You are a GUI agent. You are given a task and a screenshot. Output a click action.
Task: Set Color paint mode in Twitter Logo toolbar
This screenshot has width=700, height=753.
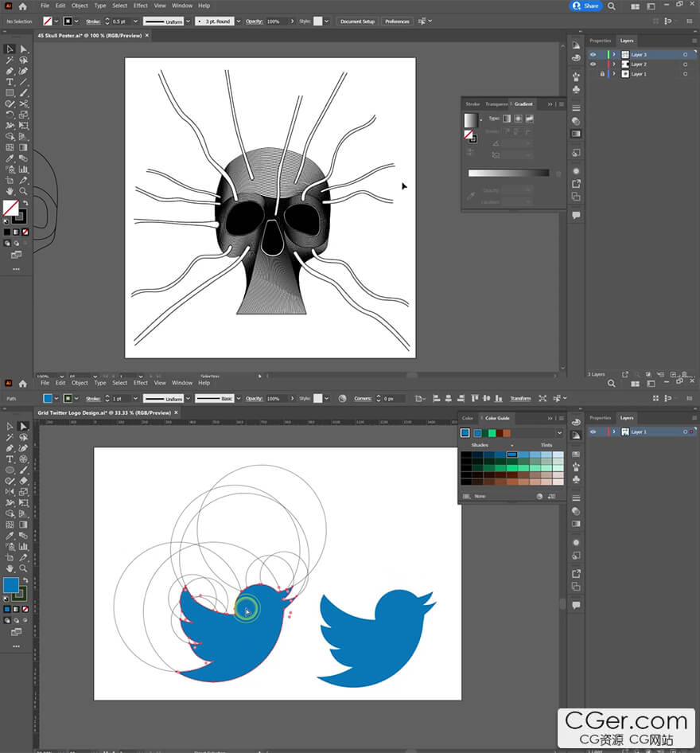[6, 610]
